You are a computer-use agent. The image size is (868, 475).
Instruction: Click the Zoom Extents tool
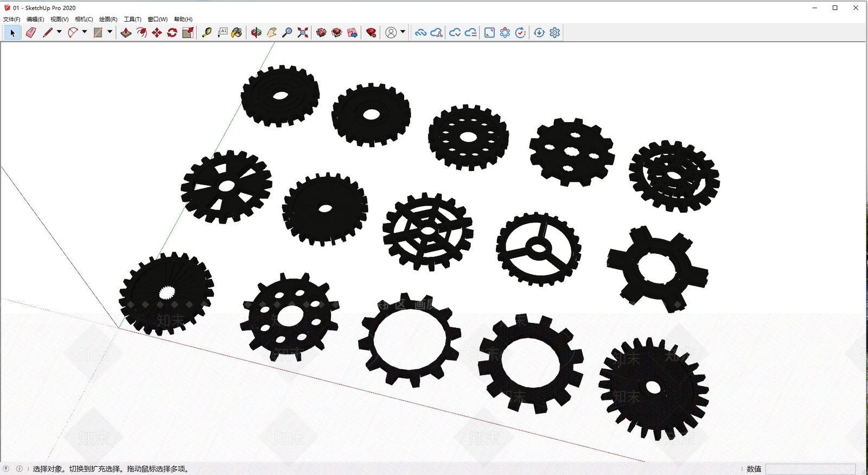[x=303, y=33]
